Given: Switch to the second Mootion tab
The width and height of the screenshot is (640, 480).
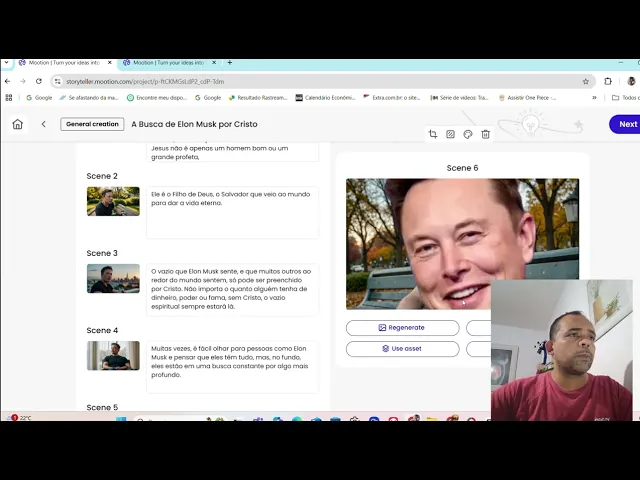Looking at the screenshot, I should pyautogui.click(x=169, y=63).
